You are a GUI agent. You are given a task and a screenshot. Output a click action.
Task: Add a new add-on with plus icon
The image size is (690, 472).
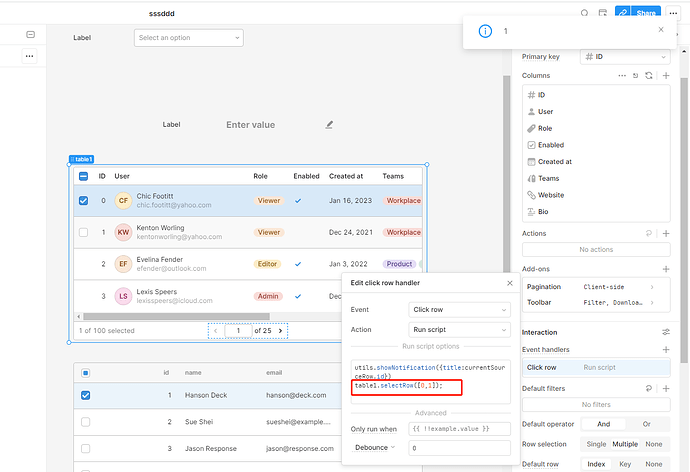click(666, 269)
